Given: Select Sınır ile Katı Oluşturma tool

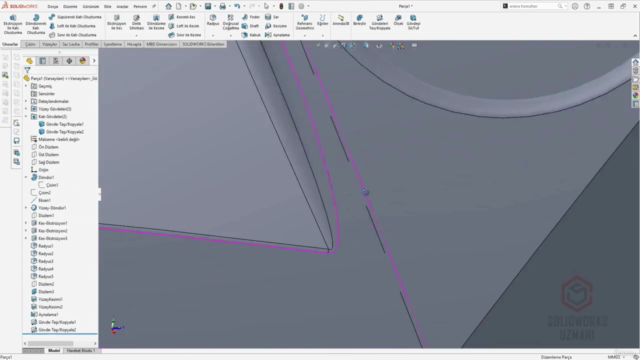Looking at the screenshot, I should [73, 35].
